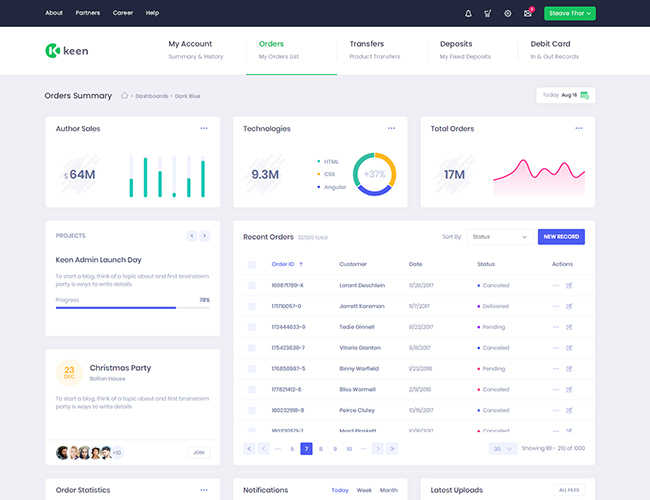
Task: Expand the Steave Thor user dropdown
Action: [x=570, y=13]
